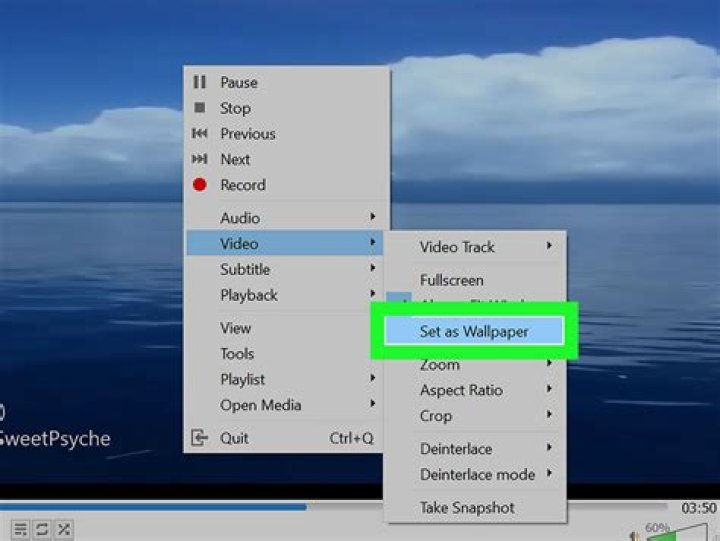The height and width of the screenshot is (541, 720).
Task: Click the Pause icon in context menu
Action: pos(199,83)
